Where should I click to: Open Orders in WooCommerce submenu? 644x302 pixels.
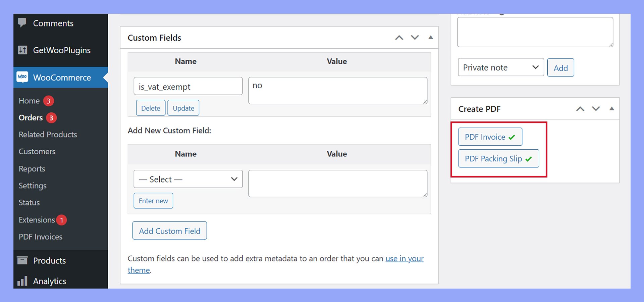[x=31, y=118]
